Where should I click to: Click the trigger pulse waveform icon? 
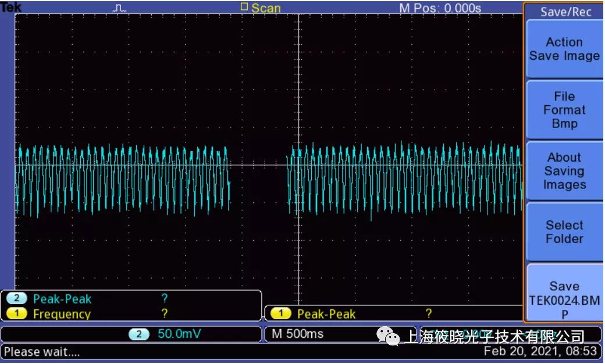click(120, 8)
